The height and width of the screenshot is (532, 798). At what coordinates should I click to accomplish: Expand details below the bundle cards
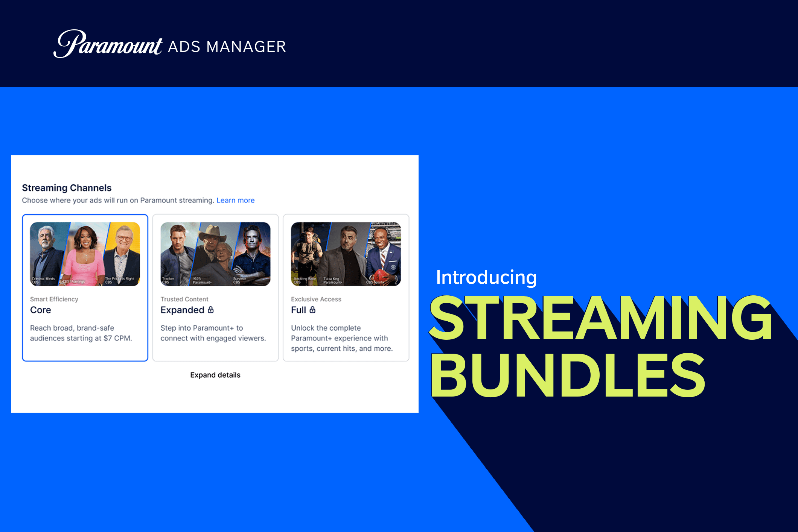point(215,375)
